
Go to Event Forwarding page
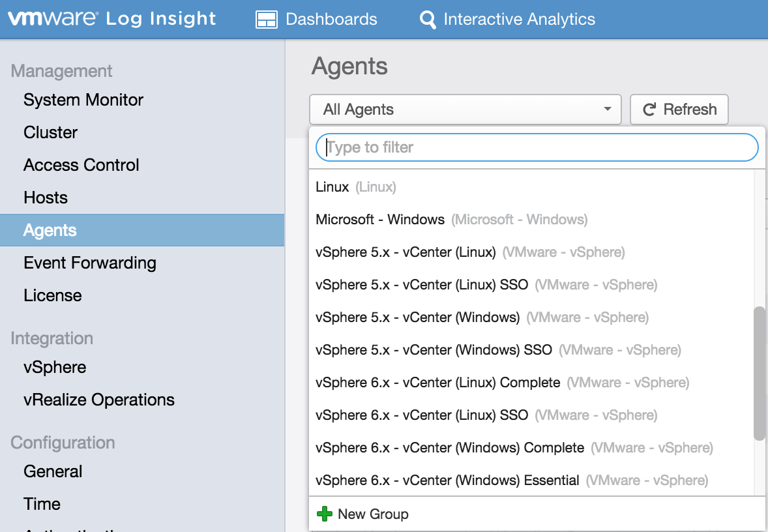click(x=90, y=263)
